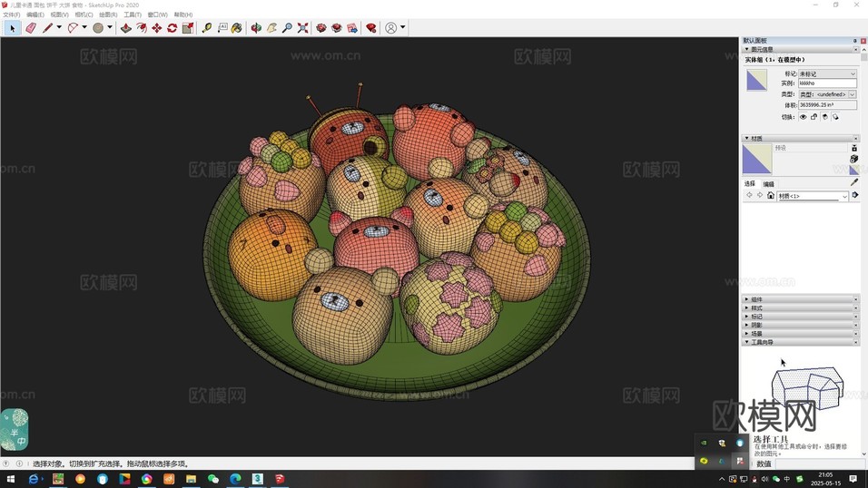Pick the Eraser tool

pos(31,27)
